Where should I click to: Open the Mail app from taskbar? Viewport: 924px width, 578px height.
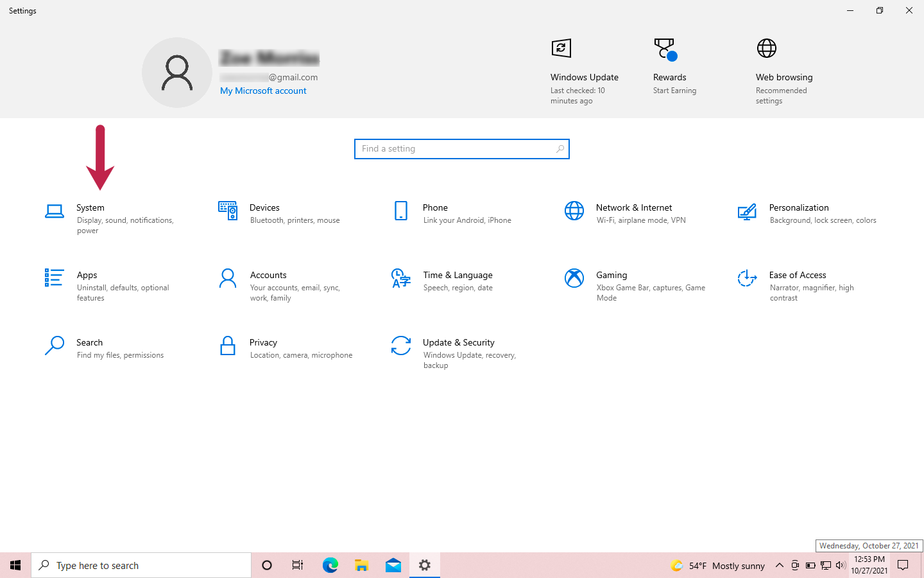coord(393,565)
